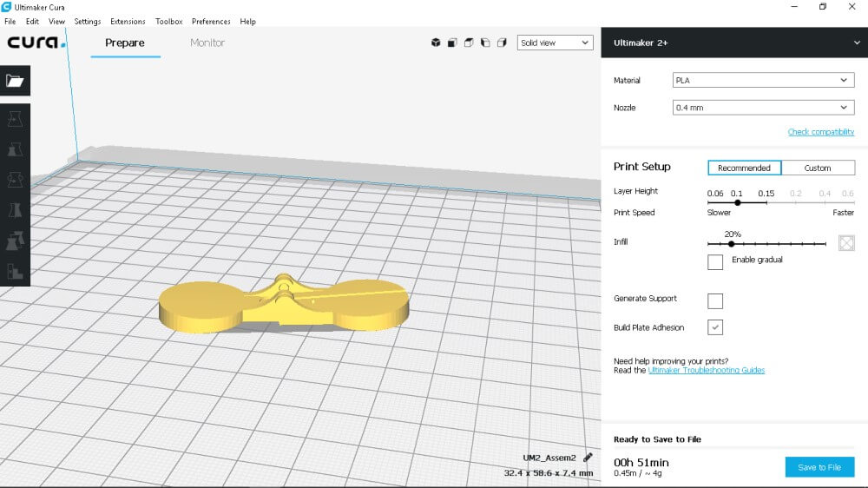Open the Toolbox menu
The width and height of the screenshot is (868, 488).
(169, 21)
